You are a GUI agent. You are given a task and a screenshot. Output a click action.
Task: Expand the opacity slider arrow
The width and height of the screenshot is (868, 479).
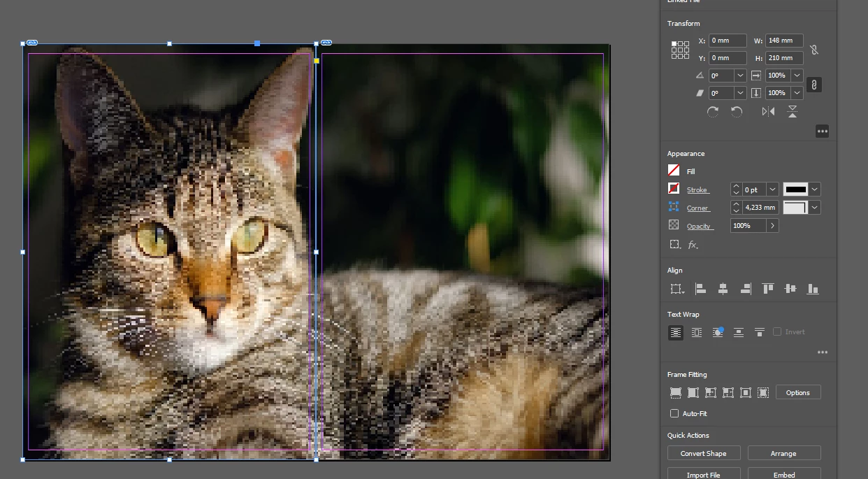pos(772,226)
